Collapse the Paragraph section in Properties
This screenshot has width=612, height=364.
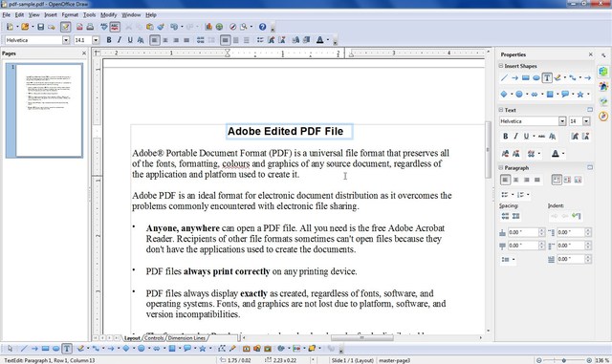point(501,167)
